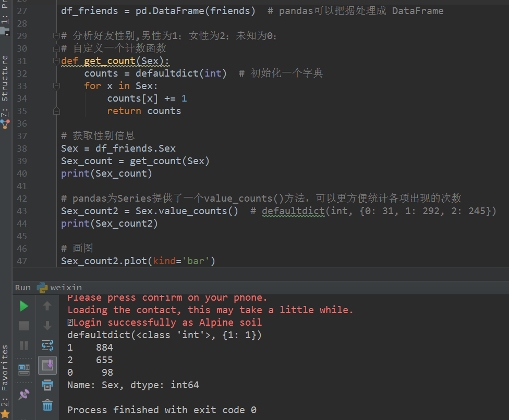Click the defaultdict output line in console

[164, 335]
